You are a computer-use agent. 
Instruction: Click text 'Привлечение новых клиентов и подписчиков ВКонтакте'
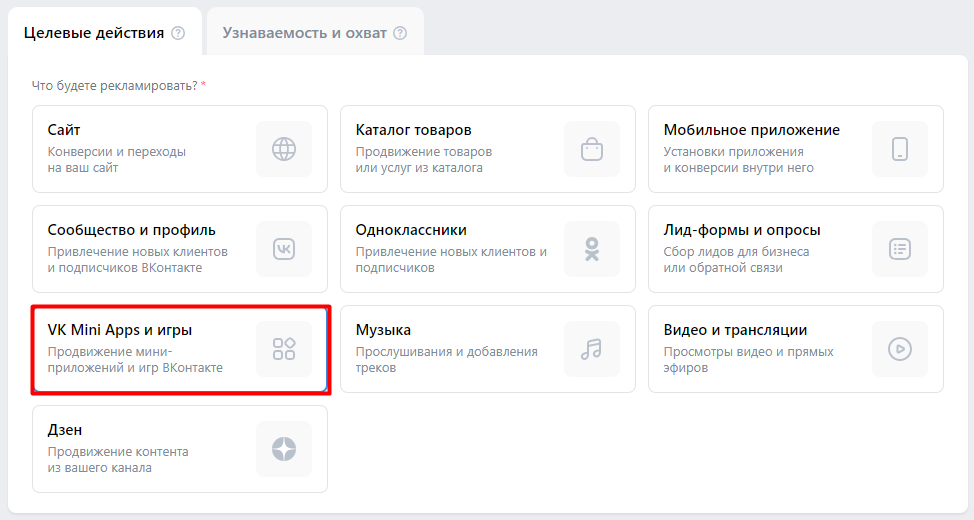click(138, 260)
